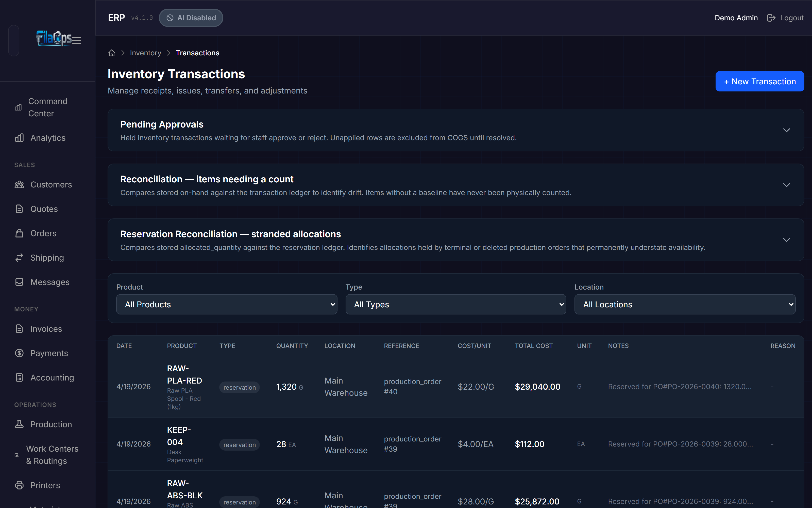The height and width of the screenshot is (508, 812).
Task: Click the Printers printer icon
Action: [x=19, y=485]
